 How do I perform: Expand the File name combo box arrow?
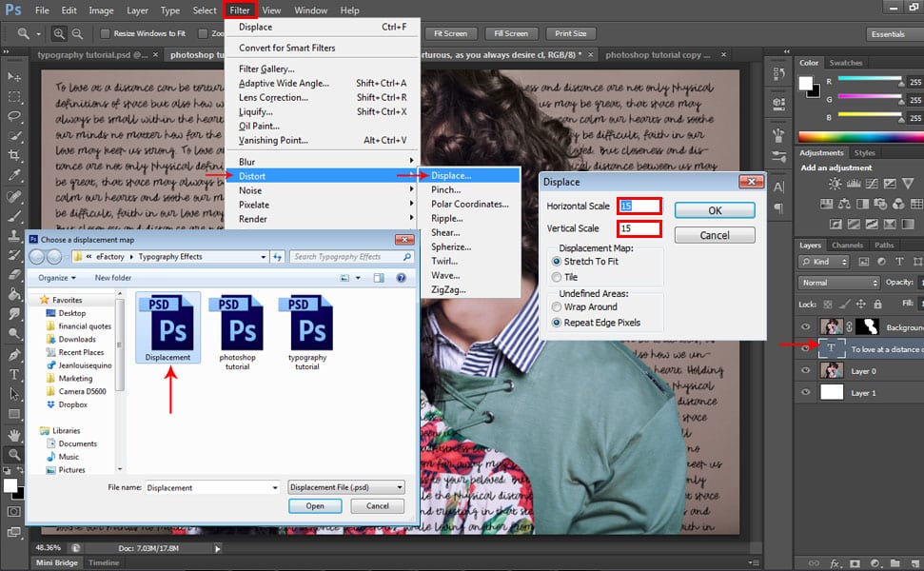tap(275, 488)
